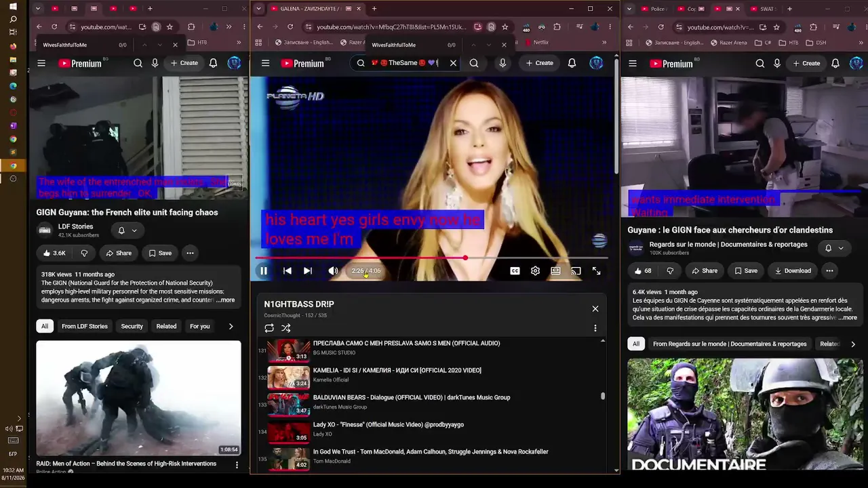The height and width of the screenshot is (488, 868).
Task: Switch center player to theater mode
Action: (x=556, y=271)
